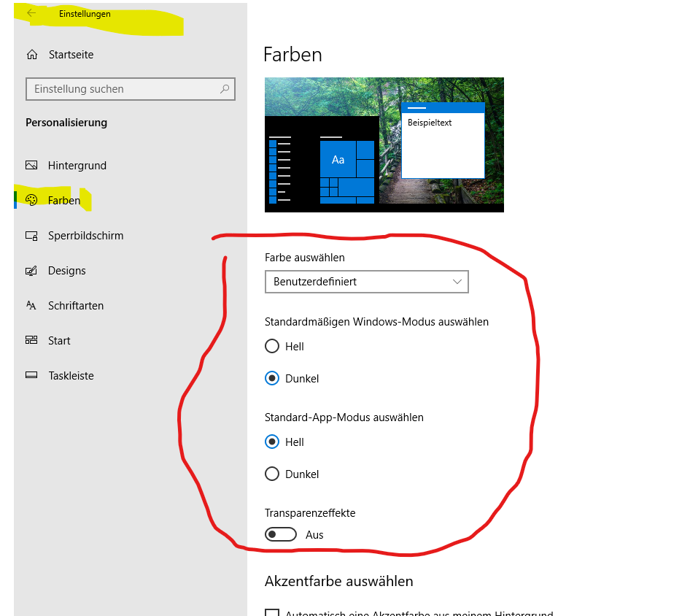Click the magnifier icon in search box
This screenshot has height=616, width=682.
[x=225, y=89]
